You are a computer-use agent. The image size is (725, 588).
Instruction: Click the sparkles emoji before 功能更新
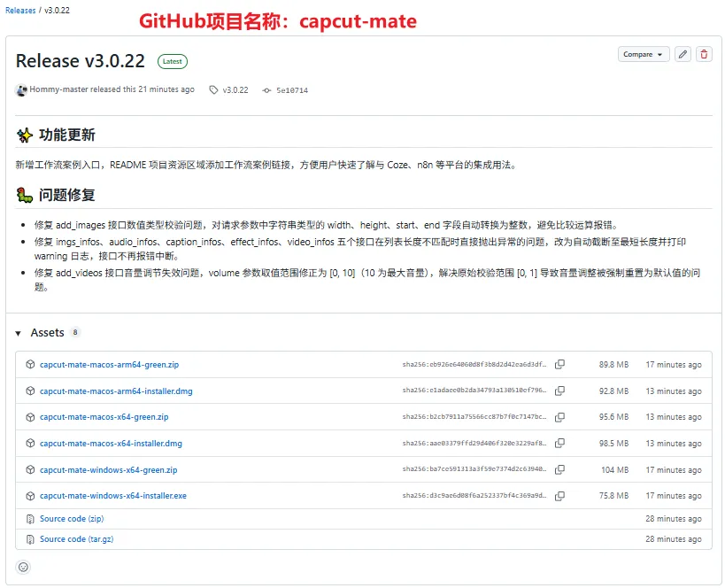pyautogui.click(x=25, y=135)
